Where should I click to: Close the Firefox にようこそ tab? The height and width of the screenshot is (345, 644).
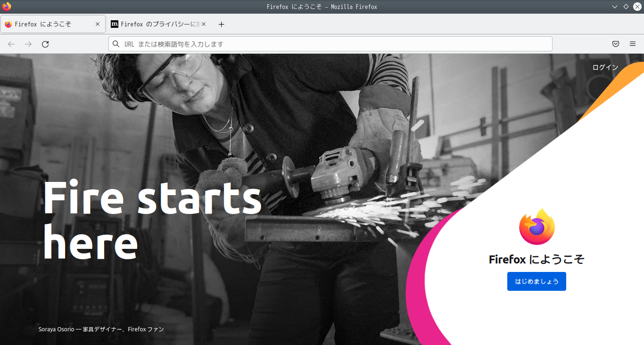pos(98,24)
